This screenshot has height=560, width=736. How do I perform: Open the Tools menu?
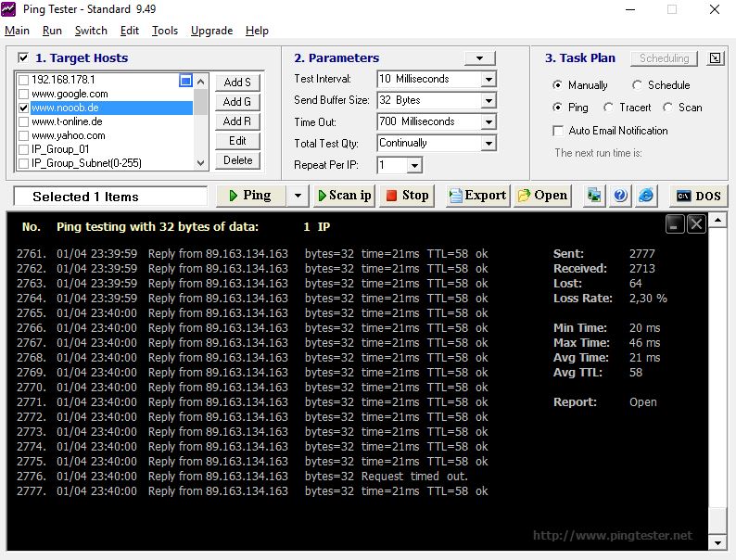(165, 31)
